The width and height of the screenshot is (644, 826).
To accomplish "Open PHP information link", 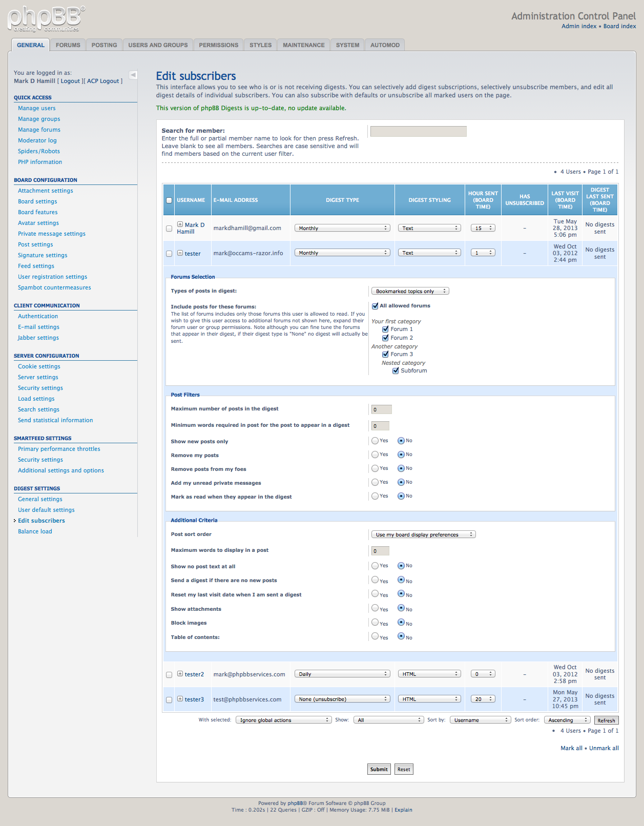I will pyautogui.click(x=40, y=162).
